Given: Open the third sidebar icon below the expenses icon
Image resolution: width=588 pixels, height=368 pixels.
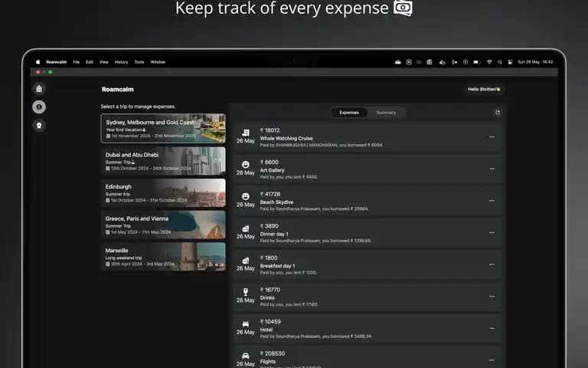Looking at the screenshot, I should coord(39,126).
